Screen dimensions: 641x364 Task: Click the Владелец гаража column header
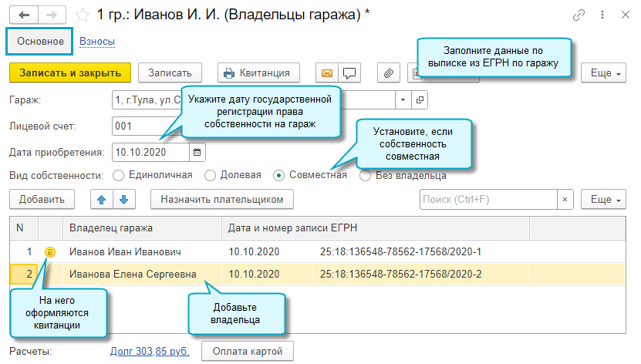tap(142, 228)
